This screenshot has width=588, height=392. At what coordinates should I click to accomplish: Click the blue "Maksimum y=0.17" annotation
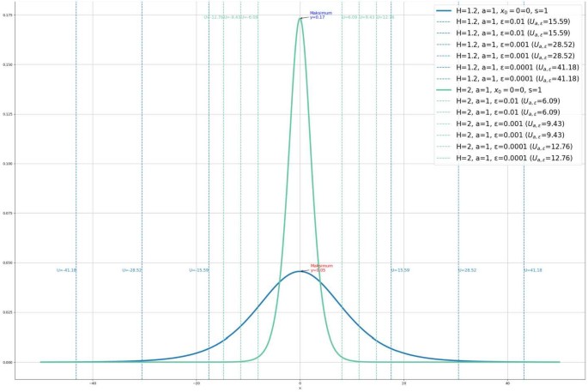coord(321,15)
